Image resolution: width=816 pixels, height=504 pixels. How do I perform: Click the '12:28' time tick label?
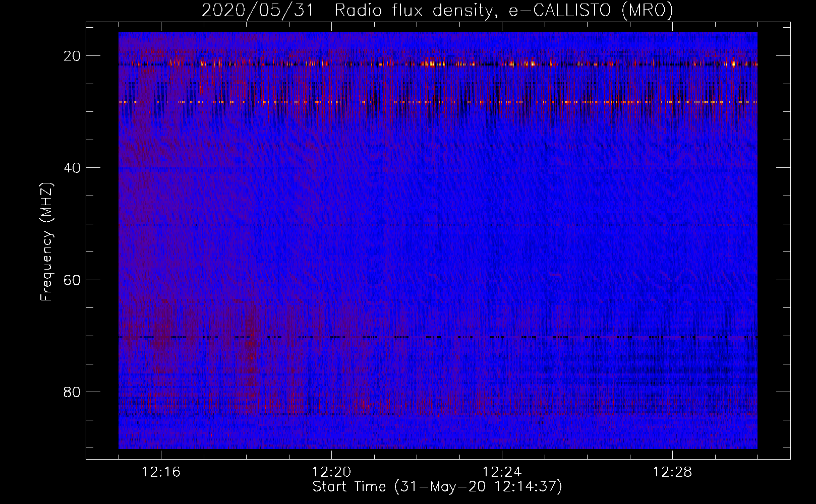(x=673, y=472)
